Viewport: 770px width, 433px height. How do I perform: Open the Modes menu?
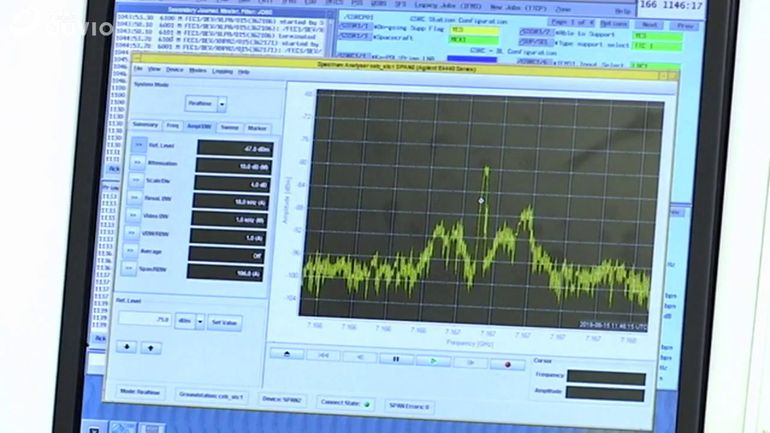pyautogui.click(x=197, y=71)
